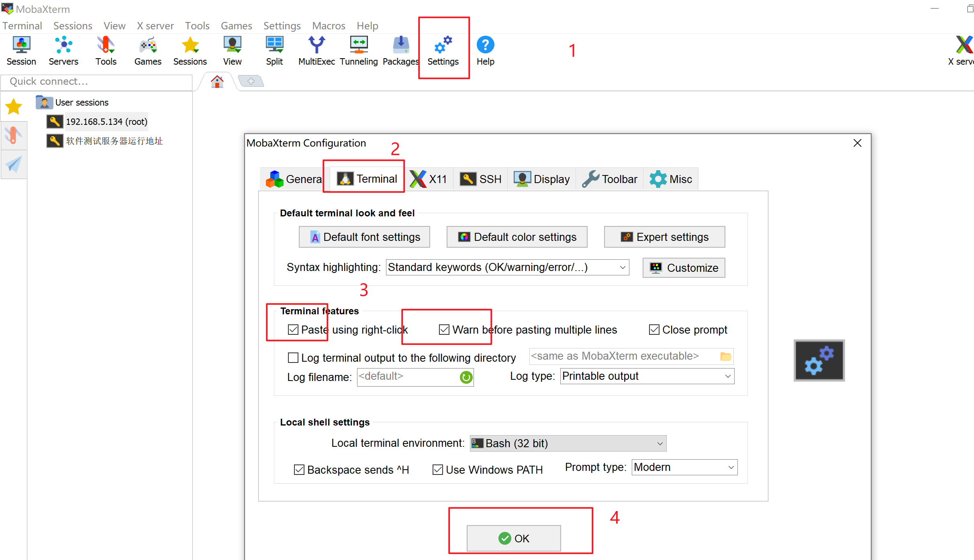Open the Tunneling toolbar icon
This screenshot has height=560, width=974.
pos(359,51)
